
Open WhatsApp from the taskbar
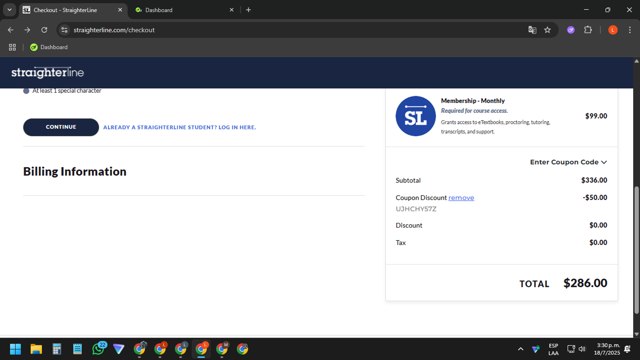point(98,349)
